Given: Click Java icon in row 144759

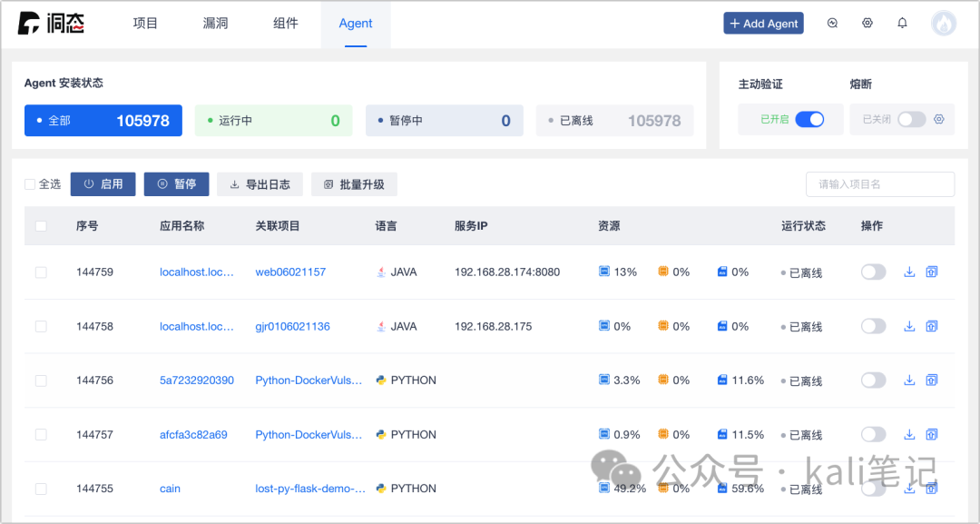Looking at the screenshot, I should coord(380,272).
